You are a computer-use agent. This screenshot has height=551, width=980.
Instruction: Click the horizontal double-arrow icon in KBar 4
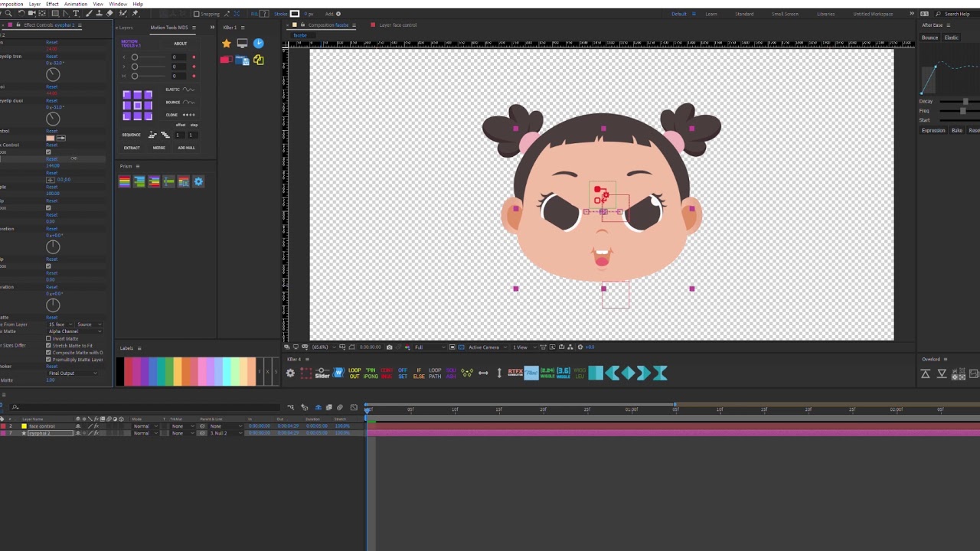point(483,373)
